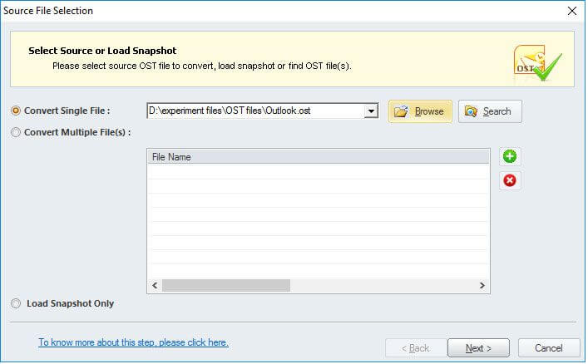Select the Convert Single File option
The width and height of the screenshot is (588, 364).
tap(16, 111)
